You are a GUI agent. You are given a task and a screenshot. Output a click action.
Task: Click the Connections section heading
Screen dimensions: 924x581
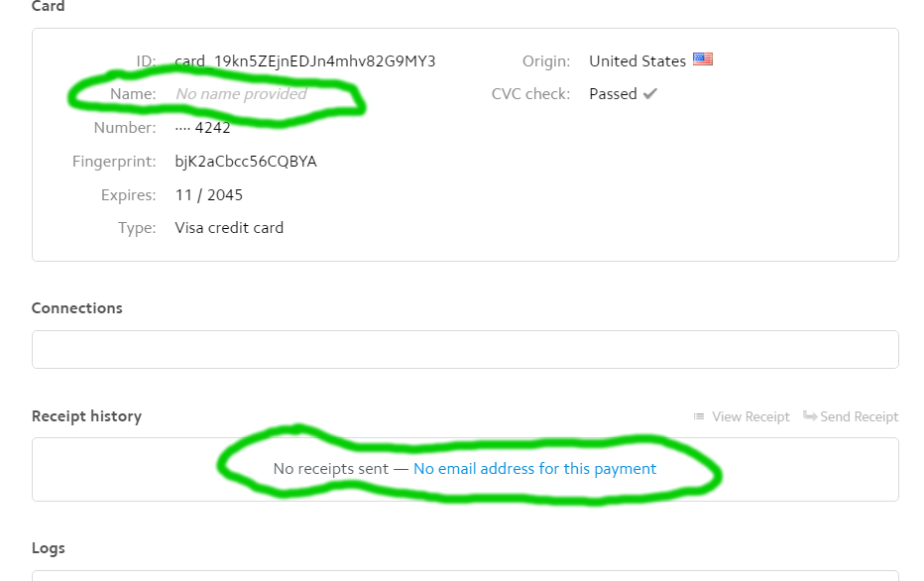pos(77,308)
